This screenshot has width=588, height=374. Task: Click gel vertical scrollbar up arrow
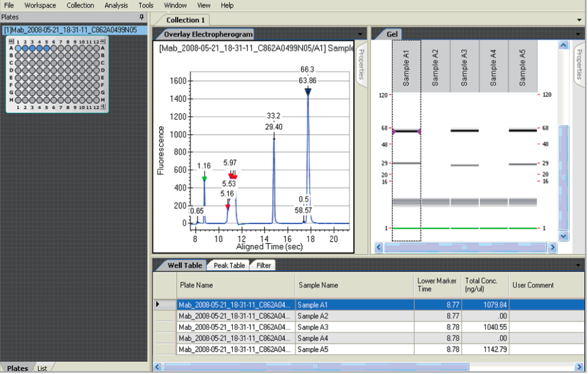(x=563, y=45)
